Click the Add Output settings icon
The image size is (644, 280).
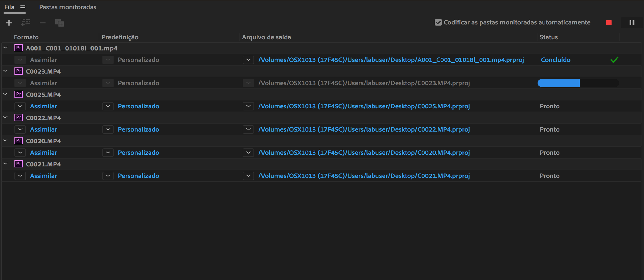coord(26,23)
